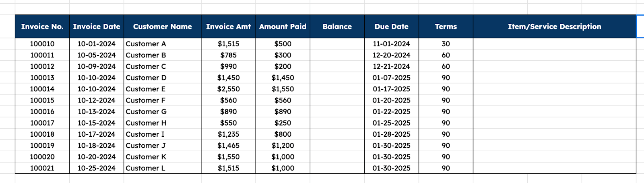Click the Balance column header

(x=337, y=27)
